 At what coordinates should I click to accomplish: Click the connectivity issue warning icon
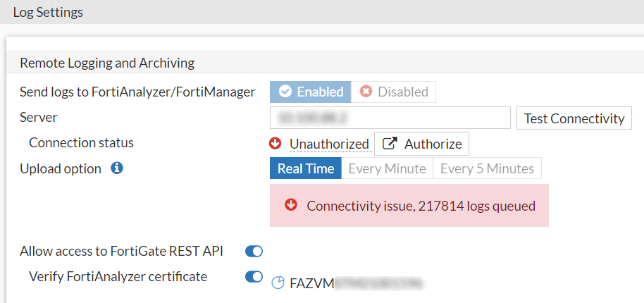[x=290, y=206]
